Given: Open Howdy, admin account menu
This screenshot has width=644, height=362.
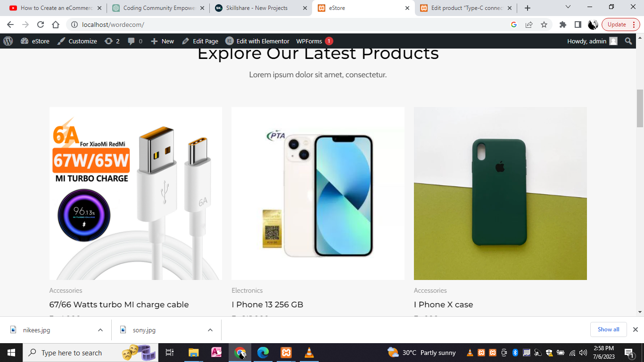Looking at the screenshot, I should (x=592, y=41).
